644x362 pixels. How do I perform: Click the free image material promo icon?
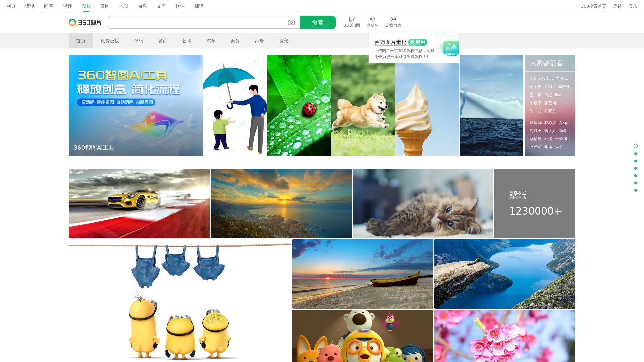pos(450,48)
